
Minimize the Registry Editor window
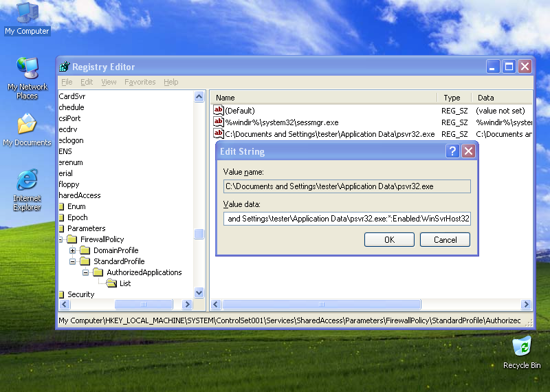pos(492,66)
